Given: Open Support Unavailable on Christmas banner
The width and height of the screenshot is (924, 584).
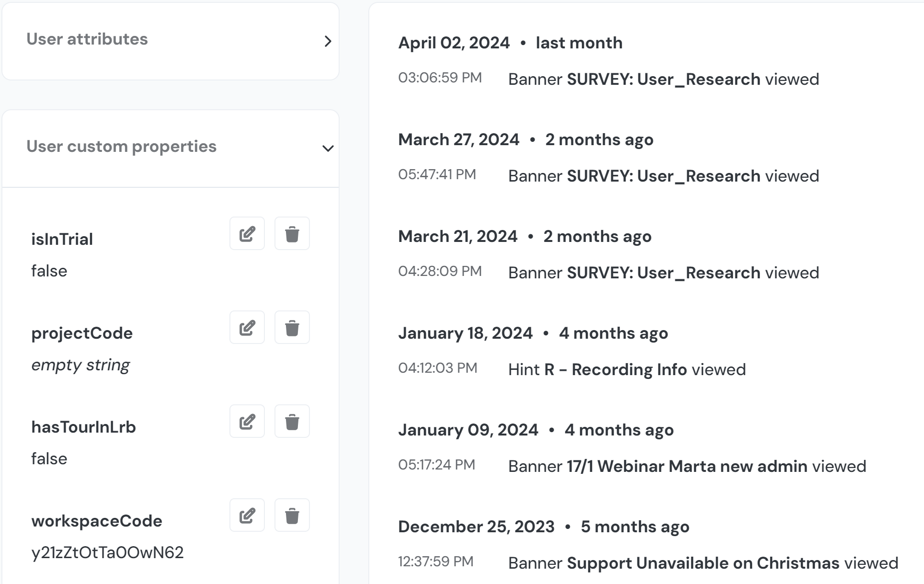Looking at the screenshot, I should point(703,563).
